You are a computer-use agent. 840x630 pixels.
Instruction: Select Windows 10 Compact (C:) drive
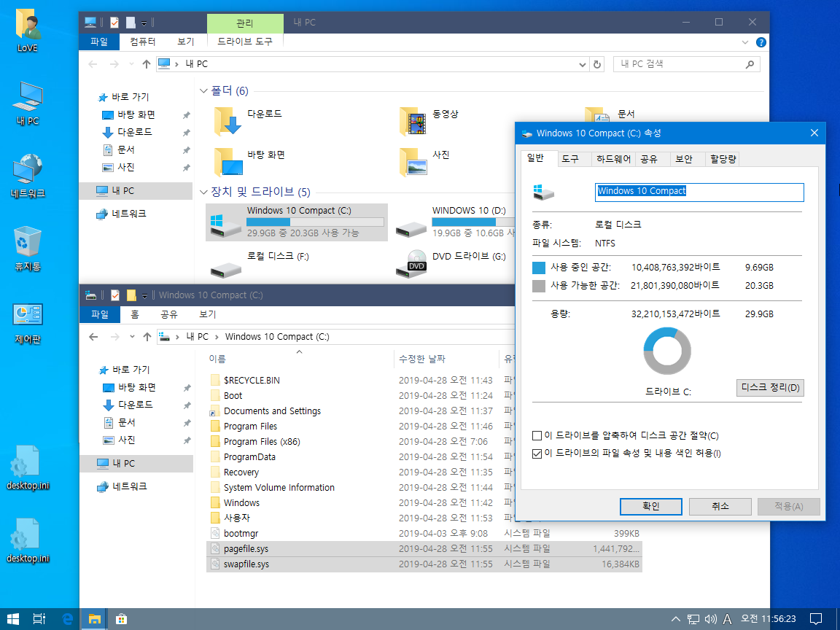coord(297,222)
